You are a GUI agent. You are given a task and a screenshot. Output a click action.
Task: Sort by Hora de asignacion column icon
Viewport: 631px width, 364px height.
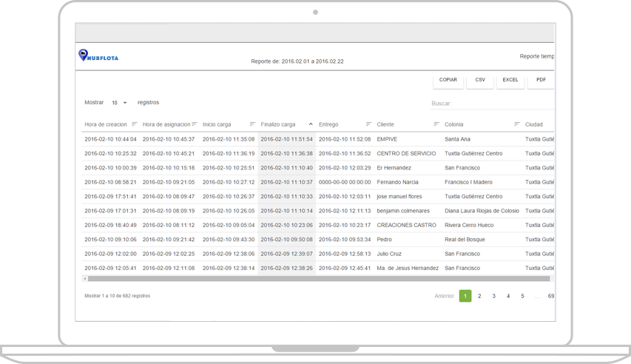[x=195, y=124]
